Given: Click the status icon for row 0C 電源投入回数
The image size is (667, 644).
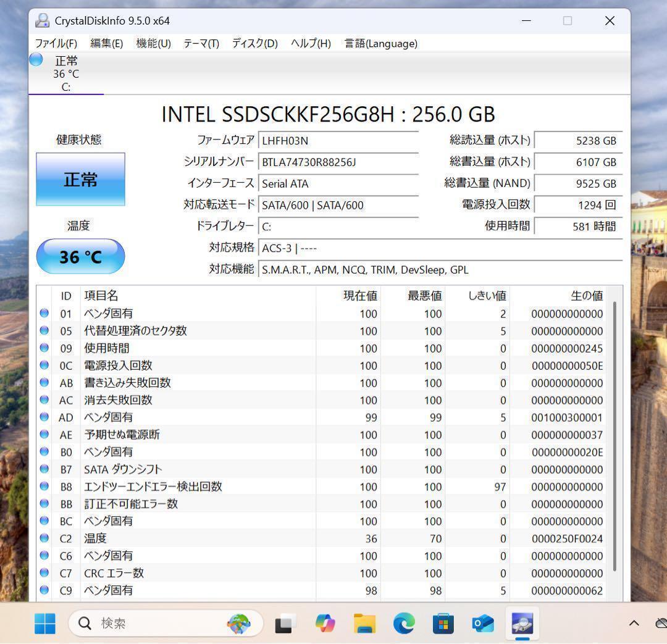Looking at the screenshot, I should coord(44,366).
